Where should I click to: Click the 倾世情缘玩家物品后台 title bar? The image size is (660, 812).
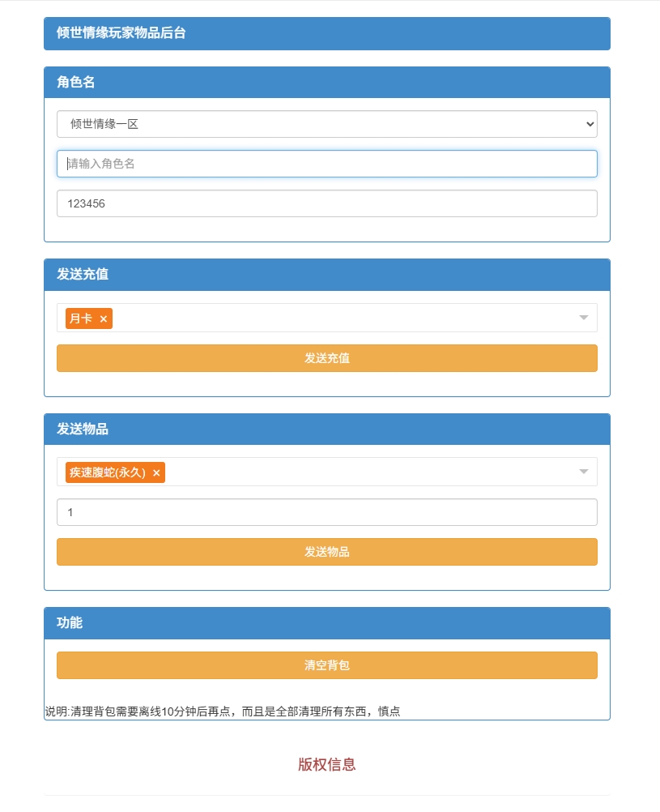pyautogui.click(x=327, y=34)
